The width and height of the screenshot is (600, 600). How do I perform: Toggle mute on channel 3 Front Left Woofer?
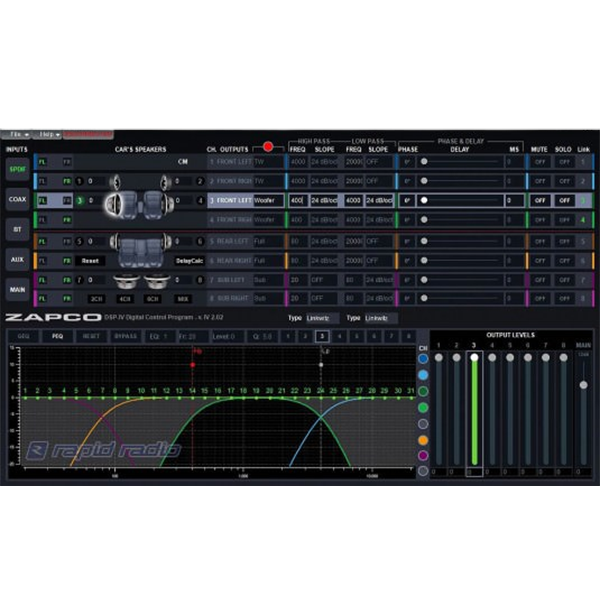click(x=540, y=200)
